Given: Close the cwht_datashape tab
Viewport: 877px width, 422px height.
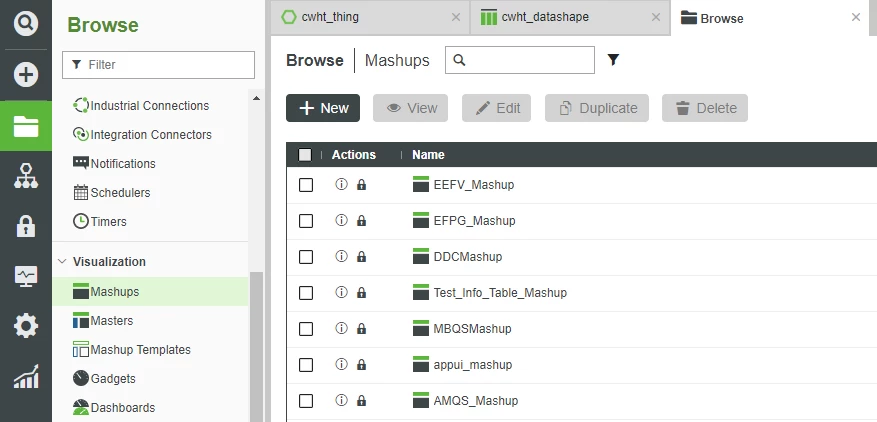Looking at the screenshot, I should pyautogui.click(x=656, y=17).
